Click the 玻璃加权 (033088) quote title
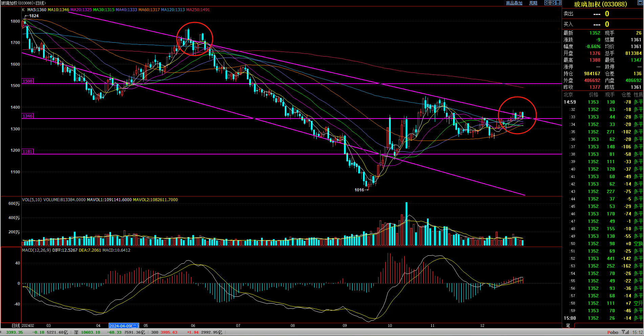Image resolution: width=644 pixels, height=336 pixels. click(600, 4)
